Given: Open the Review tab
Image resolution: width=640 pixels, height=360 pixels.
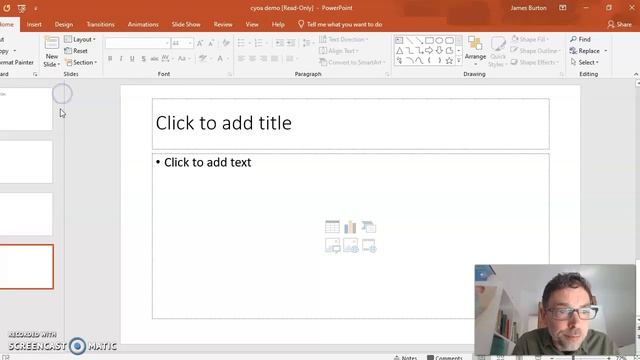Looking at the screenshot, I should [x=223, y=24].
